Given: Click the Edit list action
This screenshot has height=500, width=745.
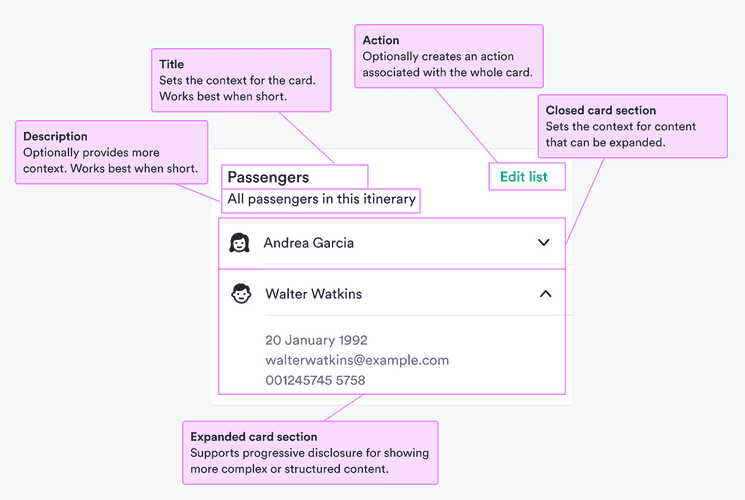Looking at the screenshot, I should coord(525,177).
